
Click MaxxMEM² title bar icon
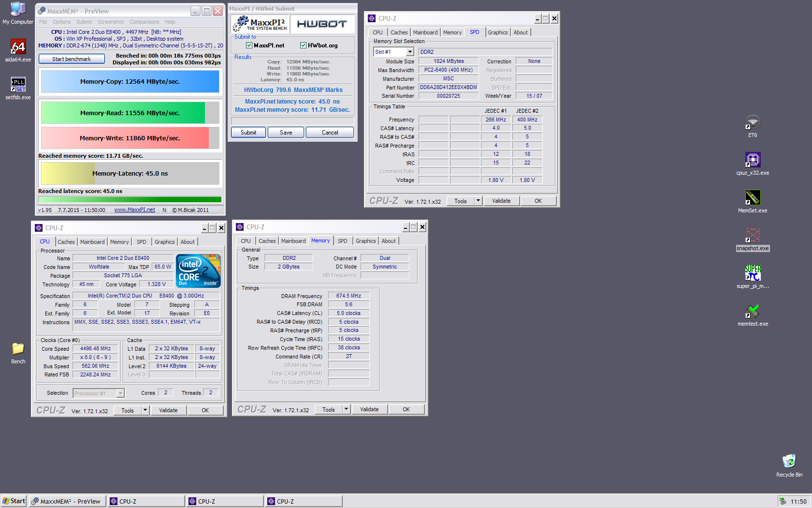[x=42, y=11]
